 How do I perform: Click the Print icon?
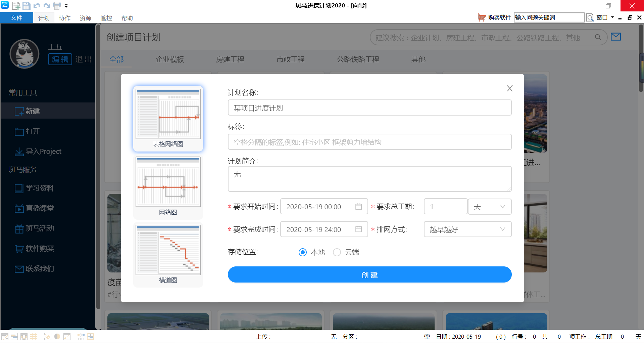tap(56, 6)
